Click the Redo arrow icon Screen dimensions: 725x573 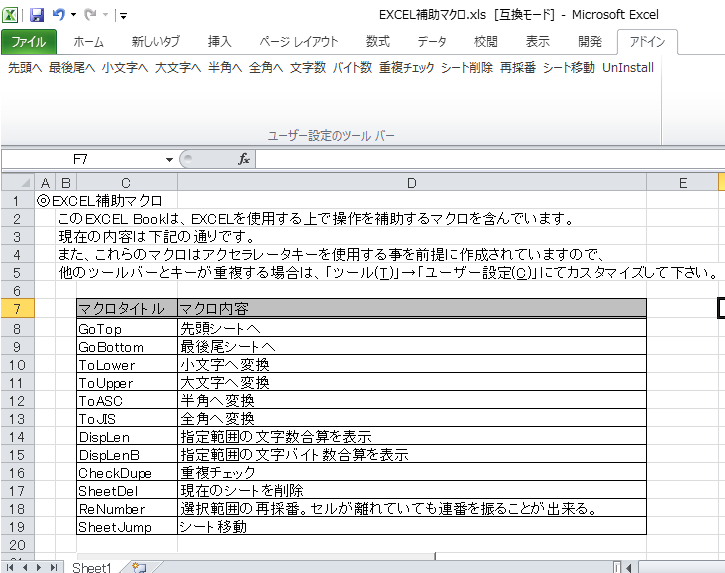[x=90, y=15]
